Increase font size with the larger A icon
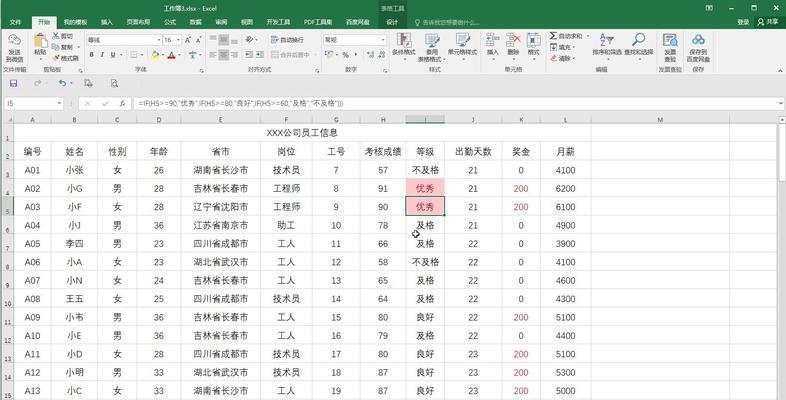Image resolution: width=786 pixels, height=400 pixels. [x=188, y=40]
